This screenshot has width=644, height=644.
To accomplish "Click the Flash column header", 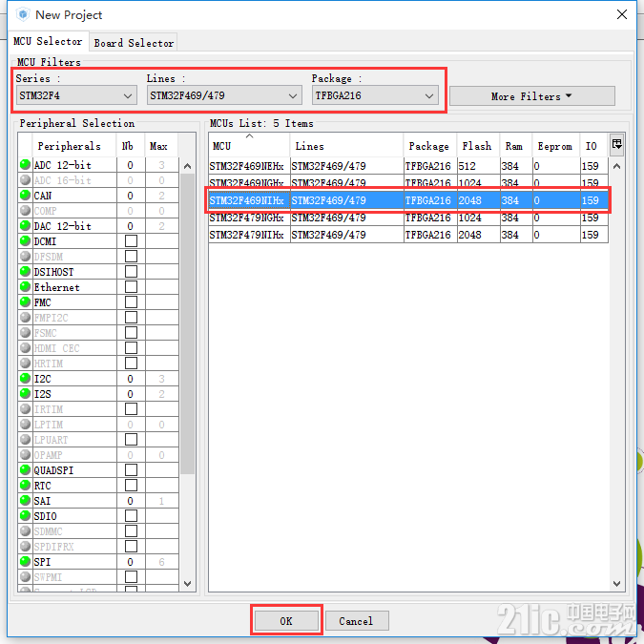I will point(478,145).
